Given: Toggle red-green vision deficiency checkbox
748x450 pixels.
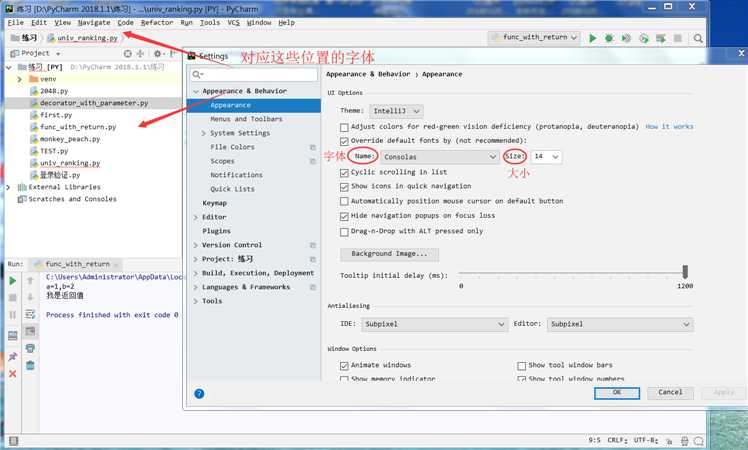Looking at the screenshot, I should 344,127.
